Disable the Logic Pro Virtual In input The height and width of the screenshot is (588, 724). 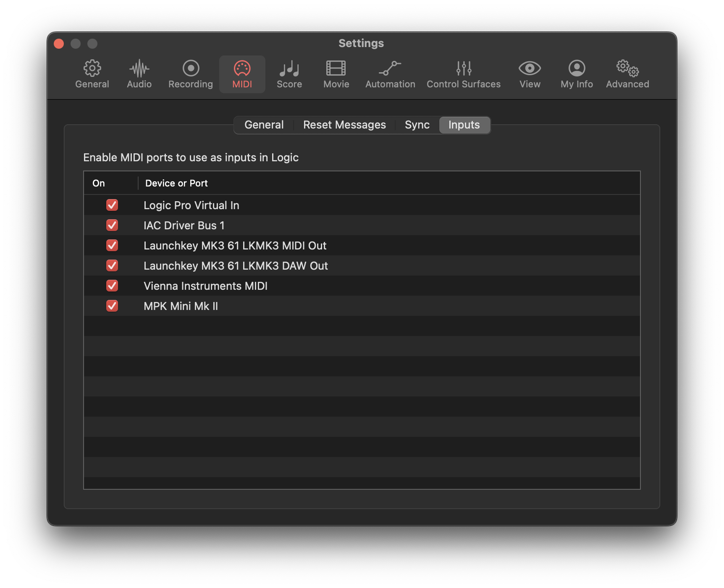tap(112, 205)
